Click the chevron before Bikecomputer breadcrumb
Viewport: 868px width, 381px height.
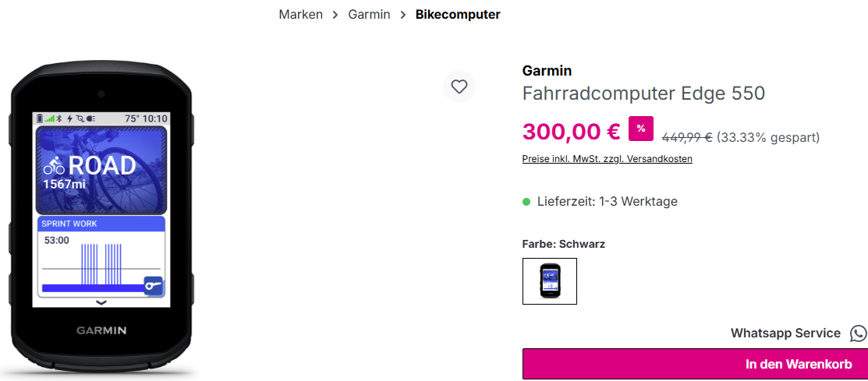403,15
